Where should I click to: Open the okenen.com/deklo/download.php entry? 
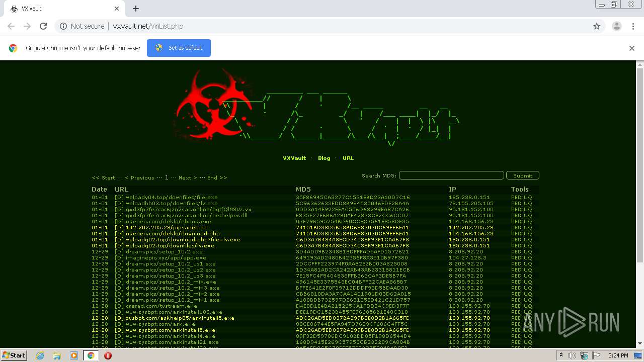click(x=173, y=234)
